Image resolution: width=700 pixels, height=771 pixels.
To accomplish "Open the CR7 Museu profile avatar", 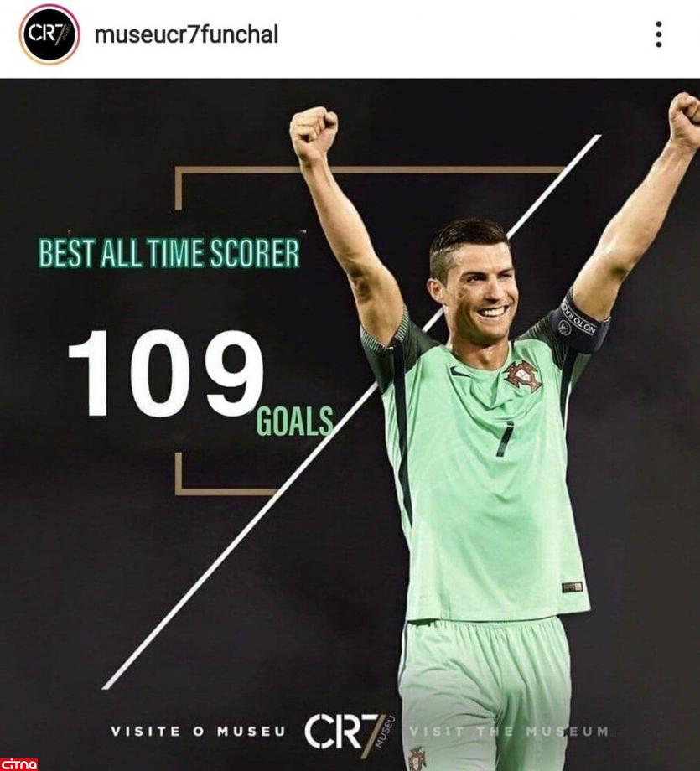I will (x=49, y=34).
